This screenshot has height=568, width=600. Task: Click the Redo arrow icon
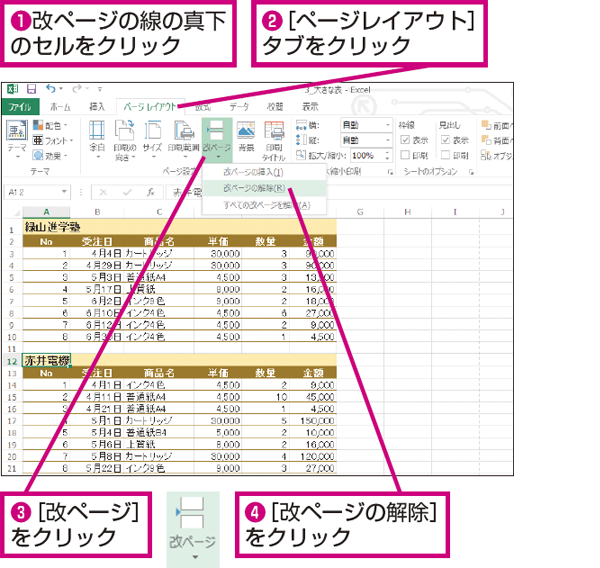point(77,89)
